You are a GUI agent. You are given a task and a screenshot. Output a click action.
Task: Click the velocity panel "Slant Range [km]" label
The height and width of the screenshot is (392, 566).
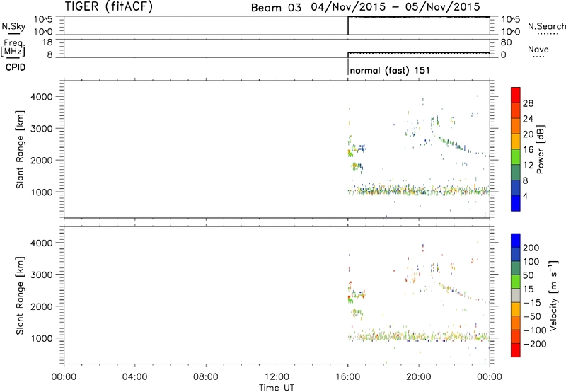click(20, 296)
